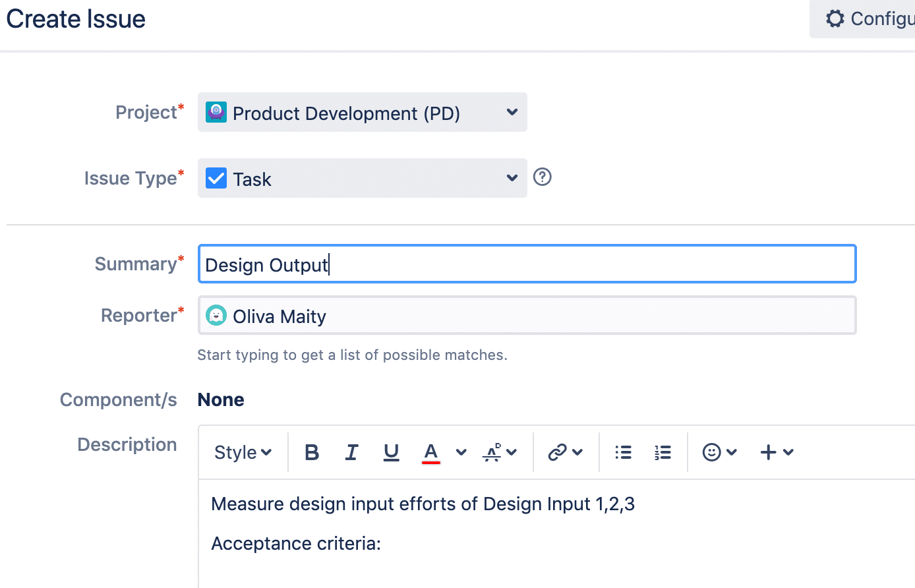Open the Issue Type dropdown
The image size is (915, 588).
362,179
